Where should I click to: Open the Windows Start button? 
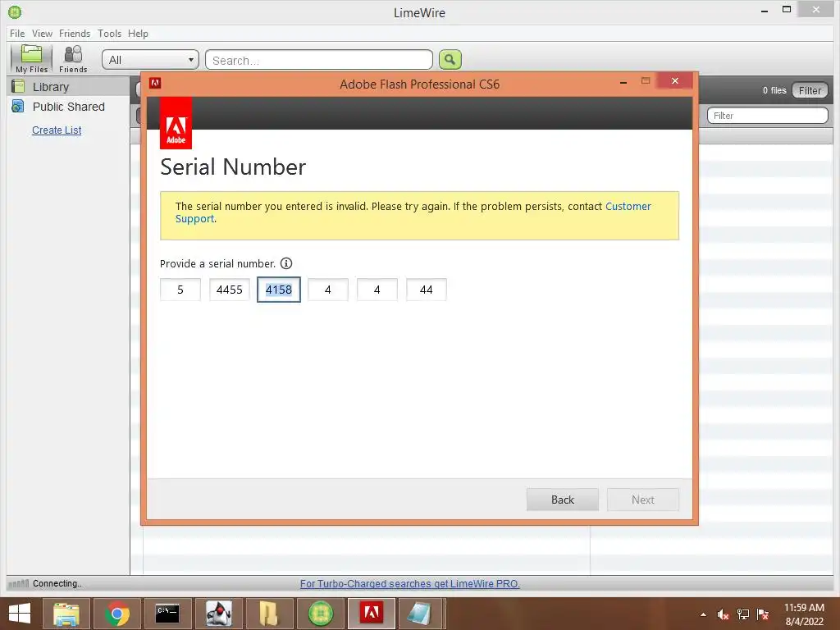point(20,614)
